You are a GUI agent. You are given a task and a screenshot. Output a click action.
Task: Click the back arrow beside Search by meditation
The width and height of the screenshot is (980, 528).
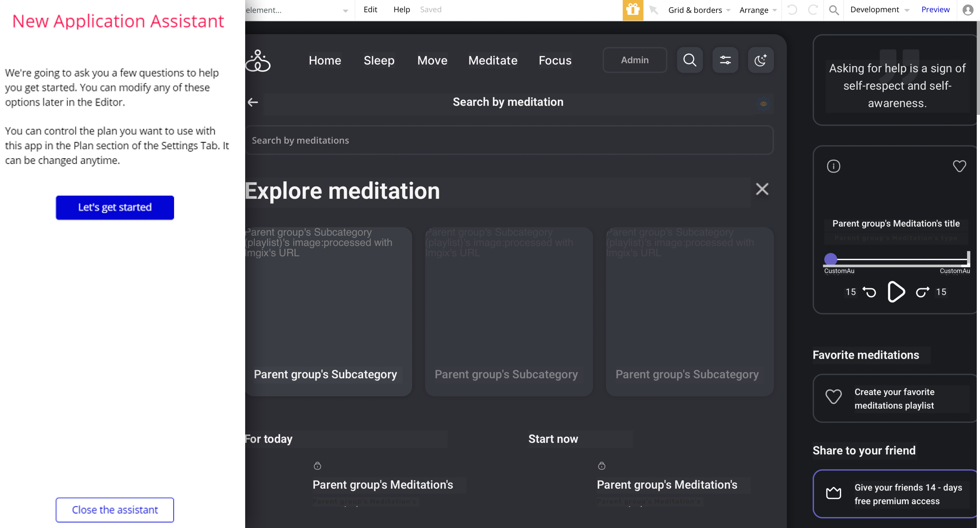coord(253,102)
